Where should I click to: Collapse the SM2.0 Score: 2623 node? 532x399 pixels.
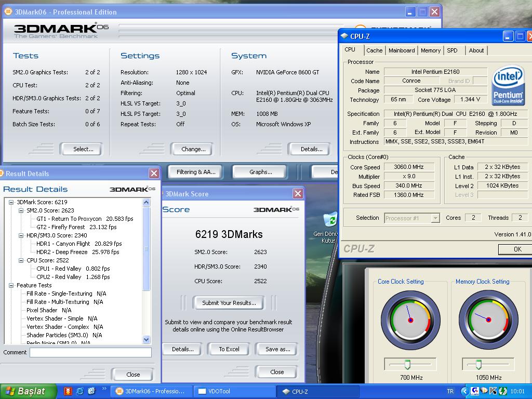click(x=21, y=210)
